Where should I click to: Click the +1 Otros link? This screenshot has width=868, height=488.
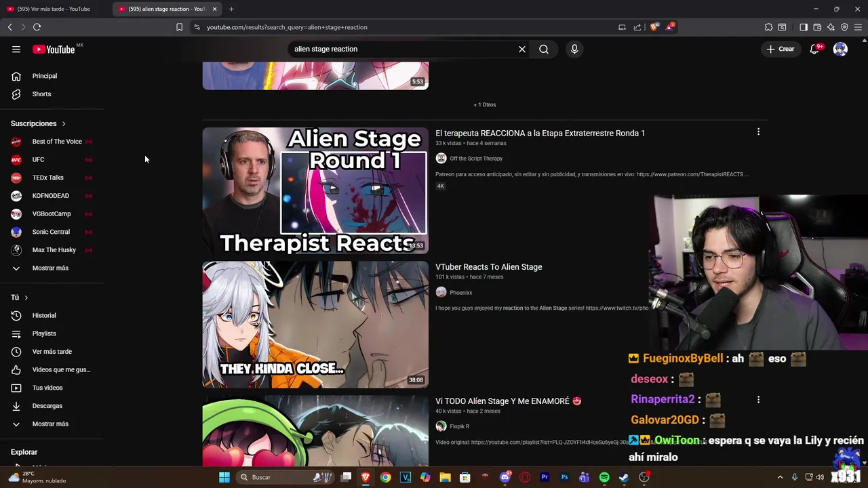click(484, 105)
